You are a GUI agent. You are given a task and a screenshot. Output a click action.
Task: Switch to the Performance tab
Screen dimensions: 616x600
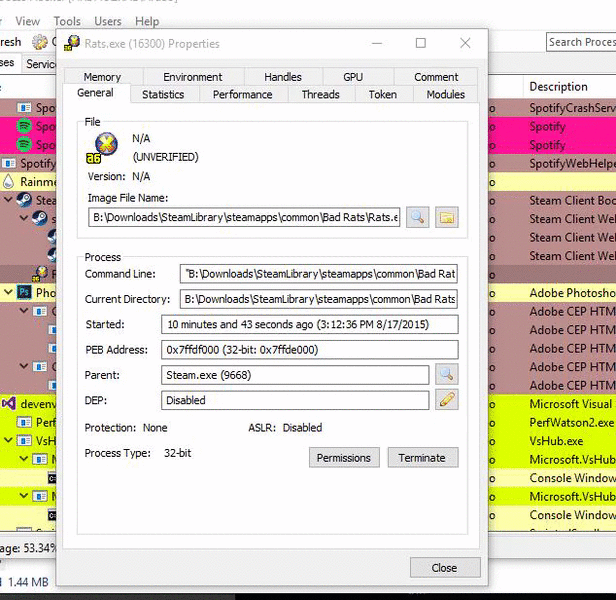click(x=242, y=94)
